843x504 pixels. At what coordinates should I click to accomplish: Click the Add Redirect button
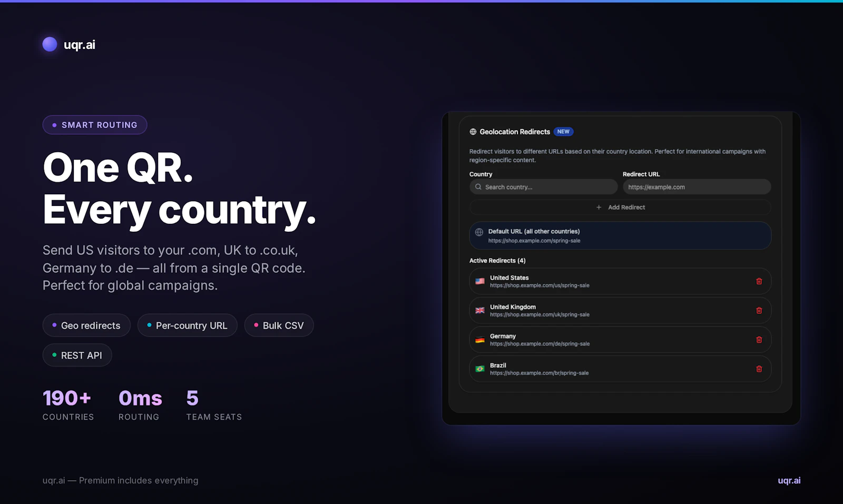click(x=620, y=207)
